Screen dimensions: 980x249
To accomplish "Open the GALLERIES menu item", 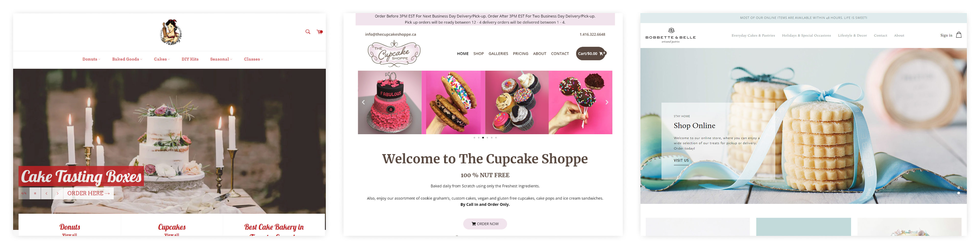I will (498, 54).
